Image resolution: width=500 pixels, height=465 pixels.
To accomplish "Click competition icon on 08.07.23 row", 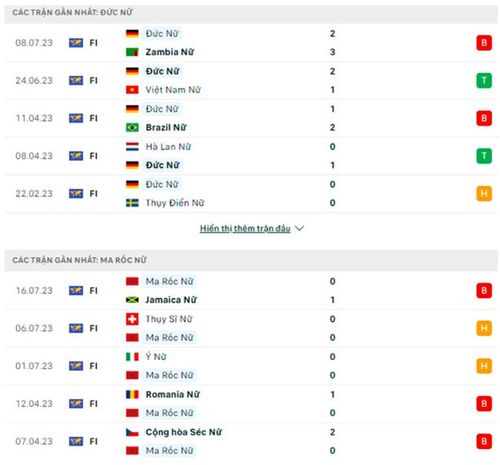I will pyautogui.click(x=76, y=43).
